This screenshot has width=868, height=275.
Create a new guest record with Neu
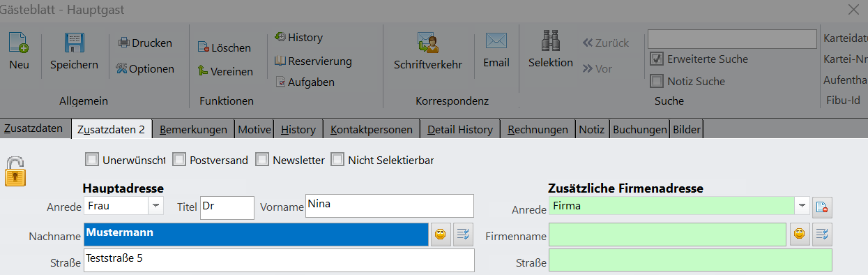coord(19,51)
